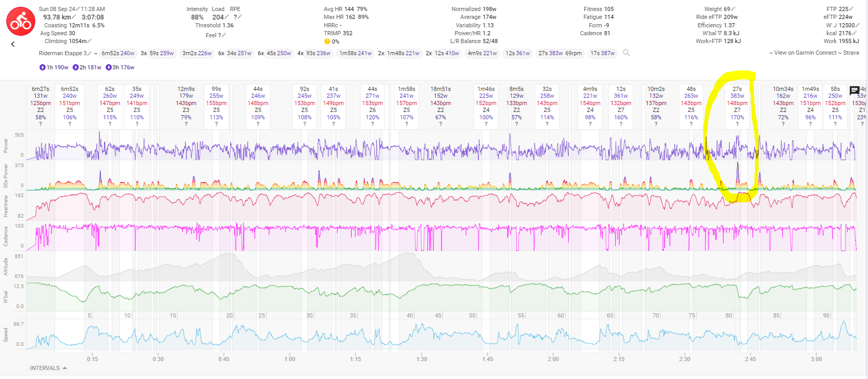Click the red cycling activity icon

tap(21, 22)
